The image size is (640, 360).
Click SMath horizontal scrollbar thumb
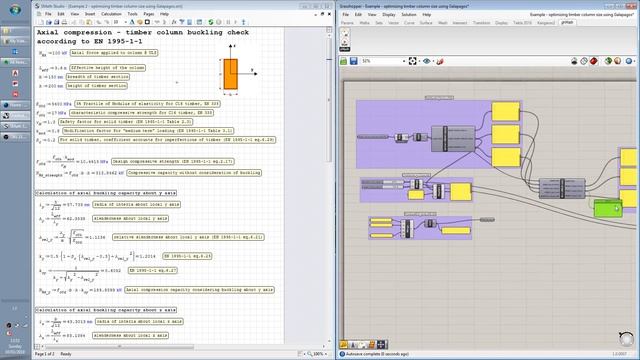click(x=119, y=347)
